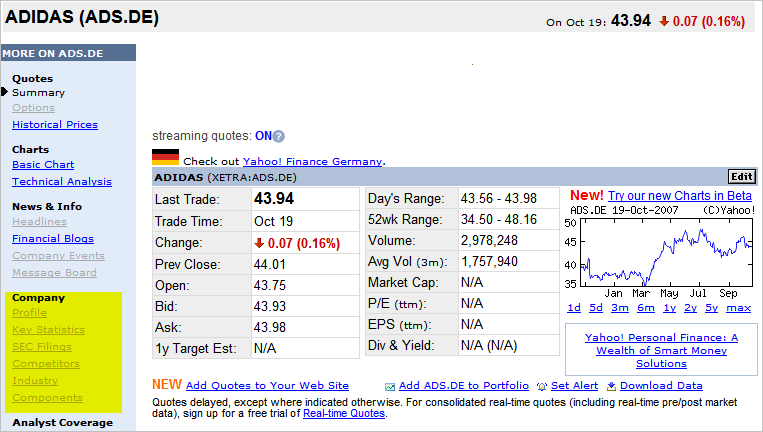Toggle streaming quotes ON link
The image size is (763, 432).
point(263,136)
